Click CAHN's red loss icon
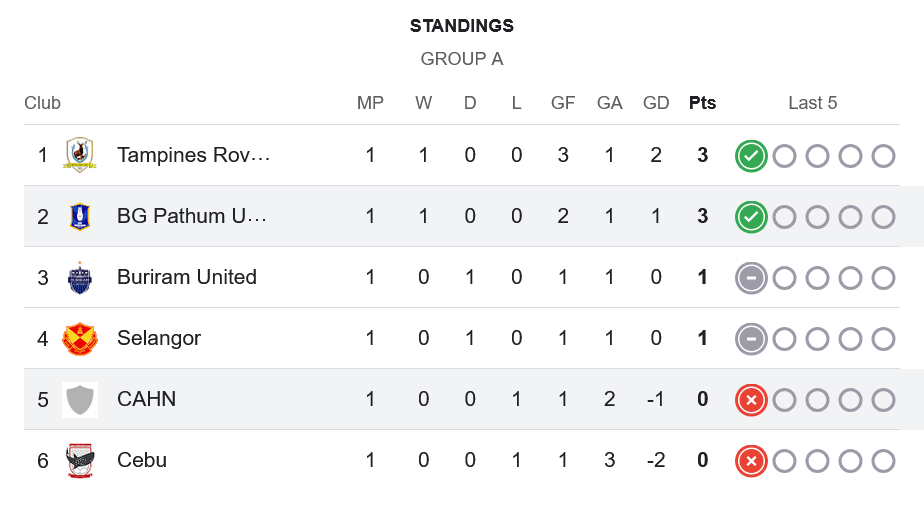This screenshot has width=924, height=507. (751, 399)
